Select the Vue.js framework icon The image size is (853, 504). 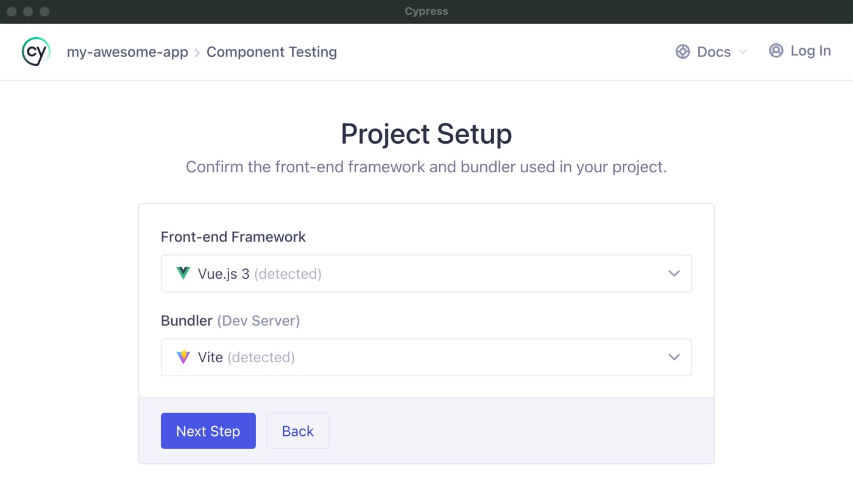pos(183,273)
